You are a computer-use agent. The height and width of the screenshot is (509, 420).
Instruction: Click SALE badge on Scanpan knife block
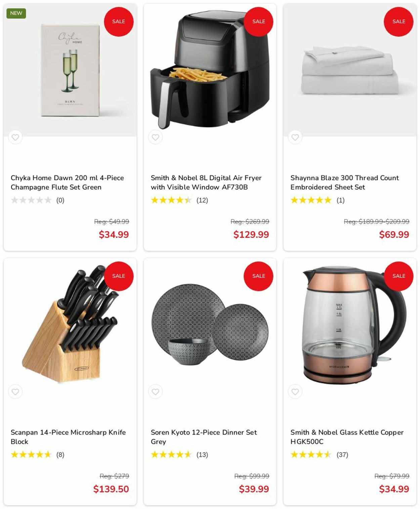click(x=119, y=276)
